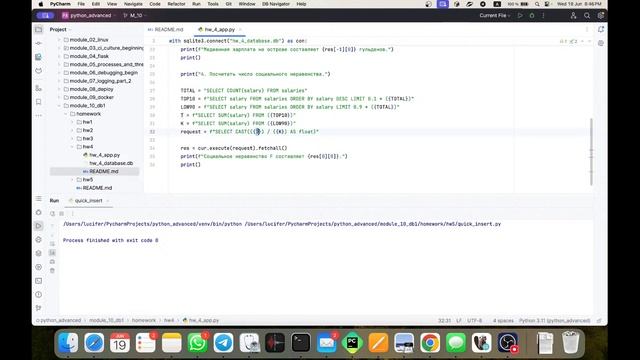Open the Terminal tool window icon

[x=38, y=281]
